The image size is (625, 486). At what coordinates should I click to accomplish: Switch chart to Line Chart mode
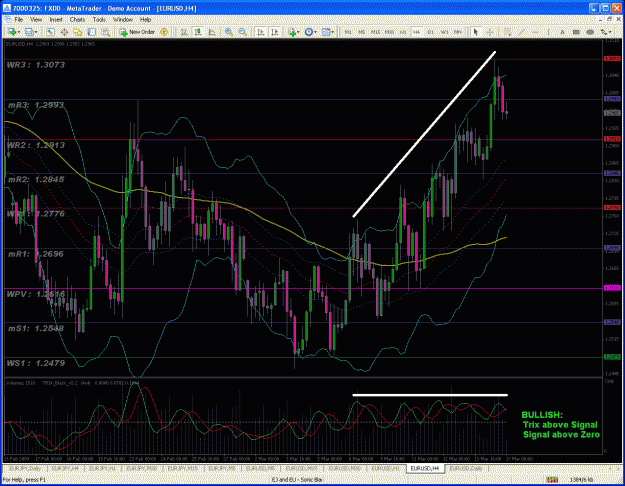click(212, 32)
